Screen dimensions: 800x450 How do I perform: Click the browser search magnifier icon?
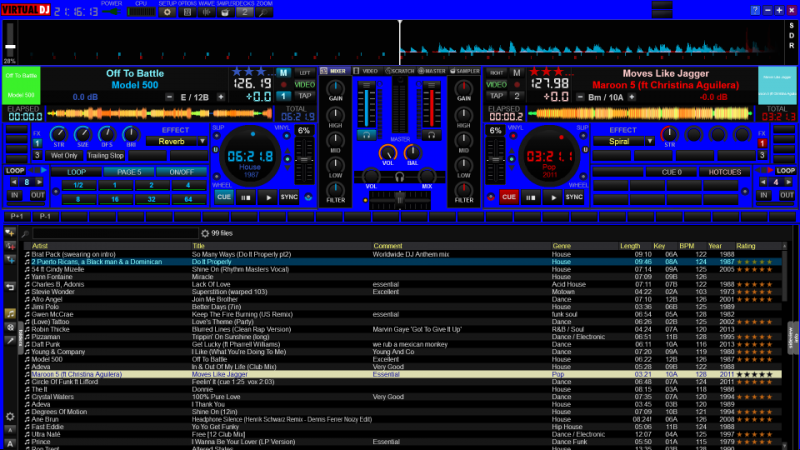pos(25,234)
